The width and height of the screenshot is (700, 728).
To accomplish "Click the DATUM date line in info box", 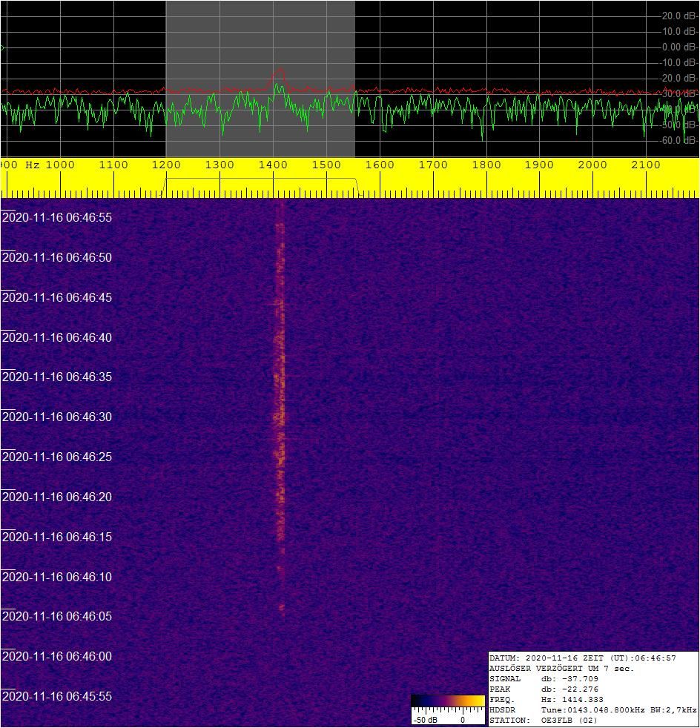I will pos(583,658).
